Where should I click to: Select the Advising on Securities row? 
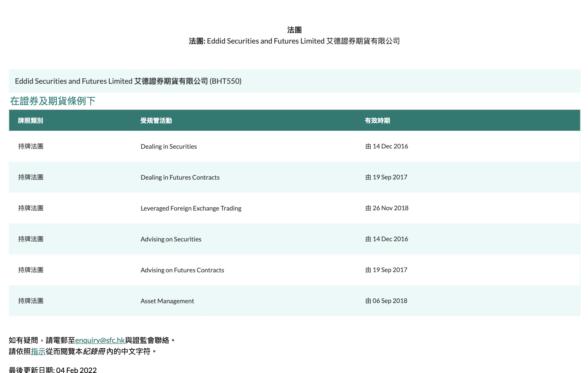(x=171, y=239)
